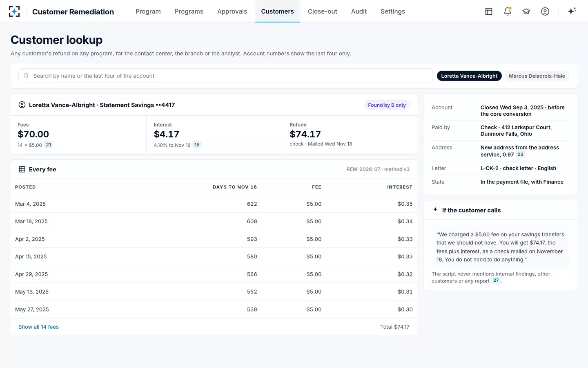This screenshot has width=588, height=368.
Task: Open the sparkle assistant icon in header
Action: [572, 11]
